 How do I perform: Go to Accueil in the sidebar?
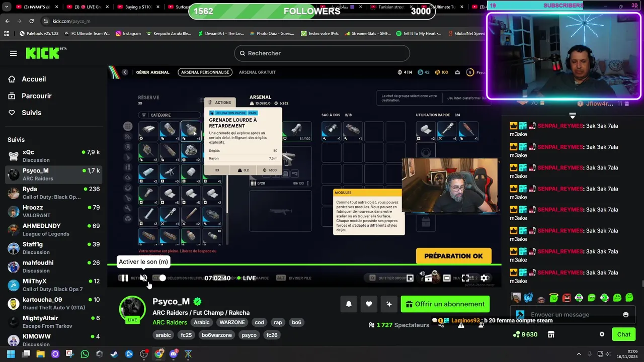[34, 79]
